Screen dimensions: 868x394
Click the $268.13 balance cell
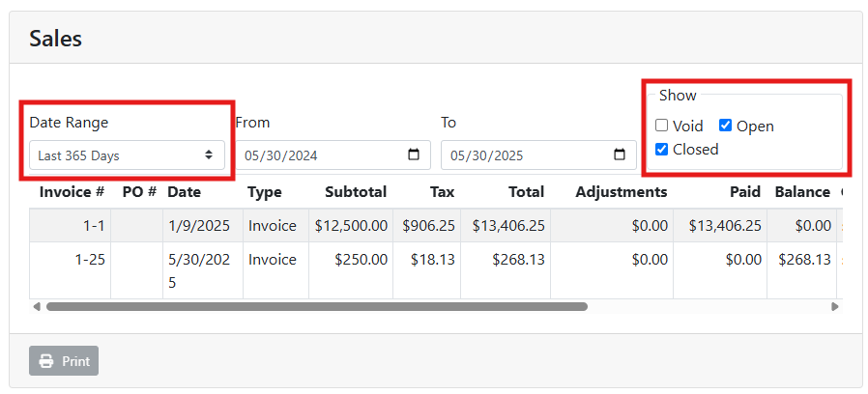coord(801,270)
